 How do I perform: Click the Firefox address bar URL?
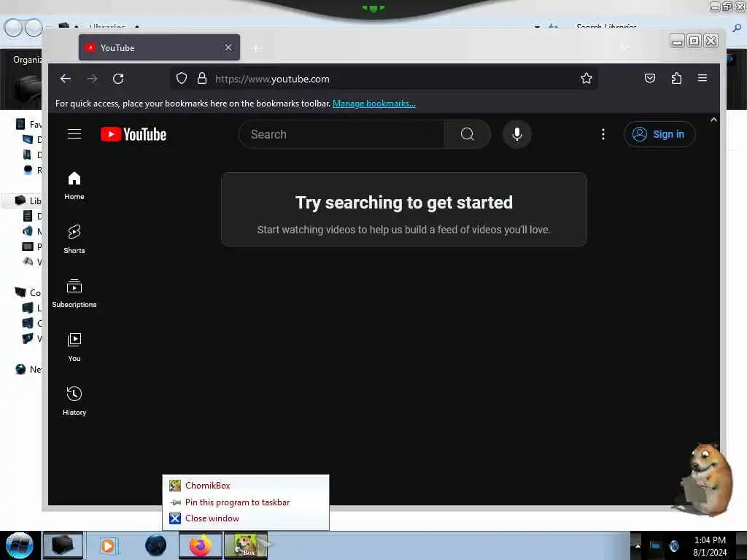272,79
